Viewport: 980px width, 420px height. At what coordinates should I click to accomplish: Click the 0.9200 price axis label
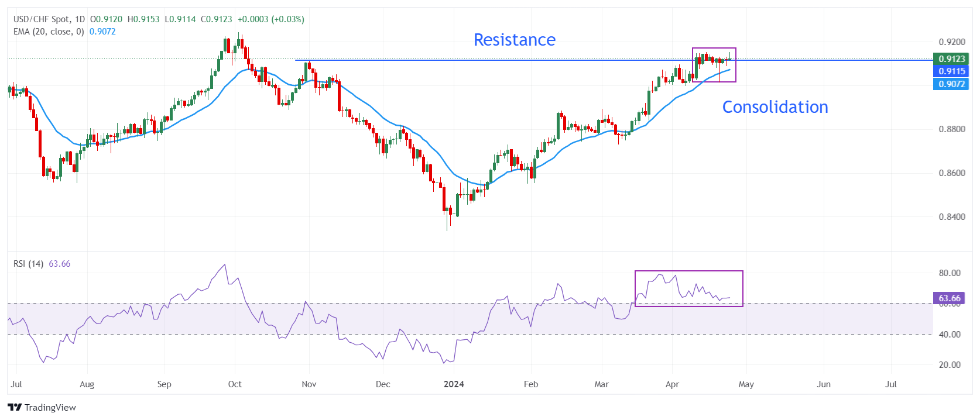952,42
